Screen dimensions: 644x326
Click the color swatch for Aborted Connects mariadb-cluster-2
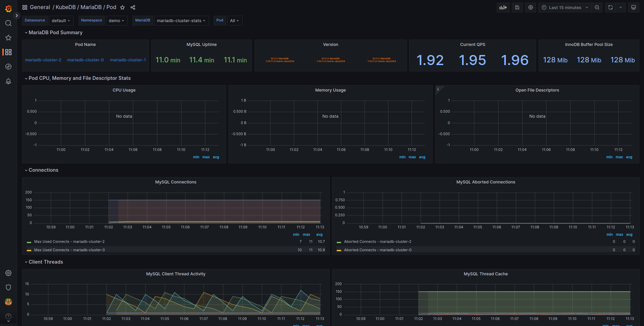coord(339,241)
